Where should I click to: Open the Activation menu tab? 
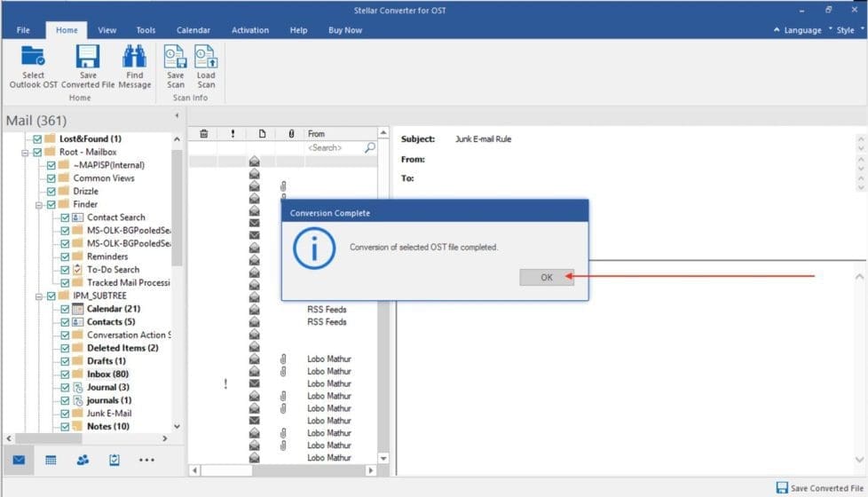click(249, 30)
